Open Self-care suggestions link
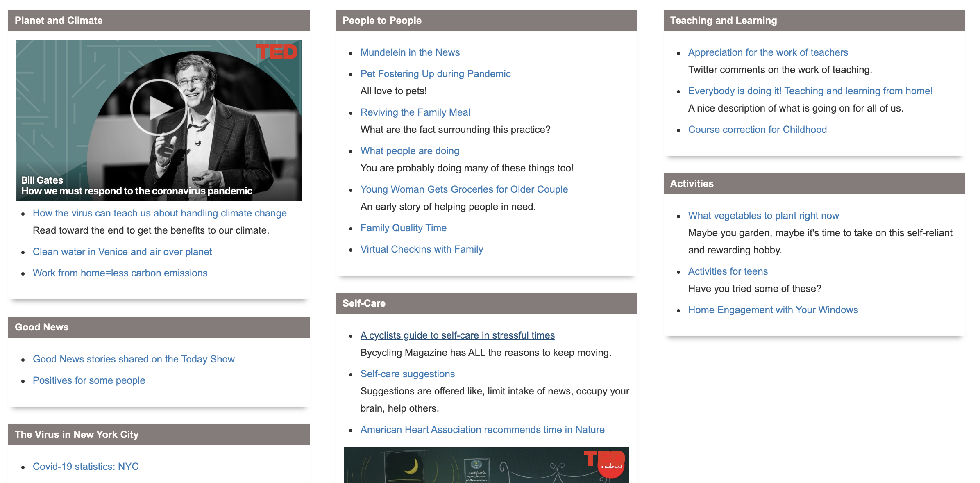 tap(407, 374)
